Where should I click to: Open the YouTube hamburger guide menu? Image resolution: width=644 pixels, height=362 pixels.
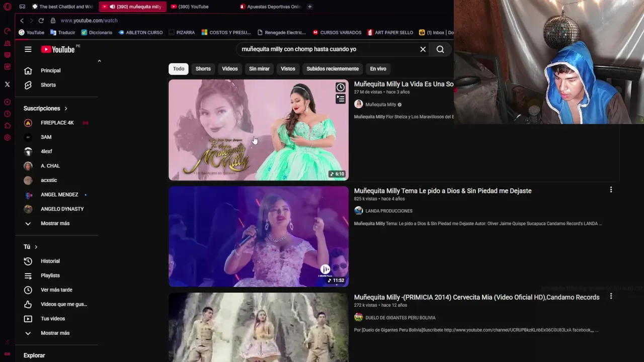pyautogui.click(x=28, y=49)
